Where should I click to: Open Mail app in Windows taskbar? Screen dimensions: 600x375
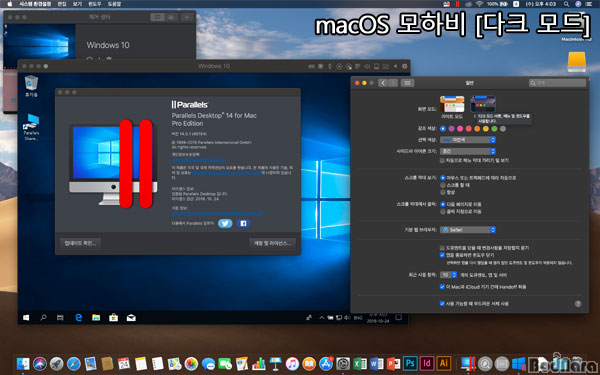pos(131,318)
